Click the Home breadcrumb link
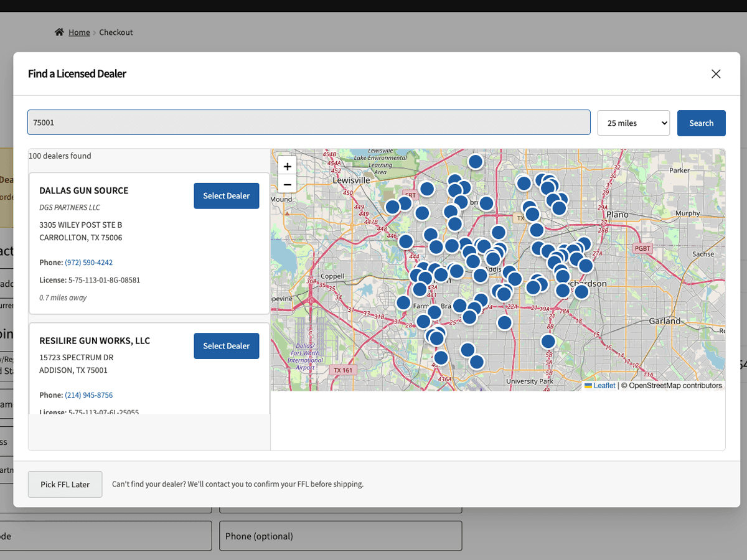Image resolution: width=747 pixels, height=560 pixels. click(79, 32)
